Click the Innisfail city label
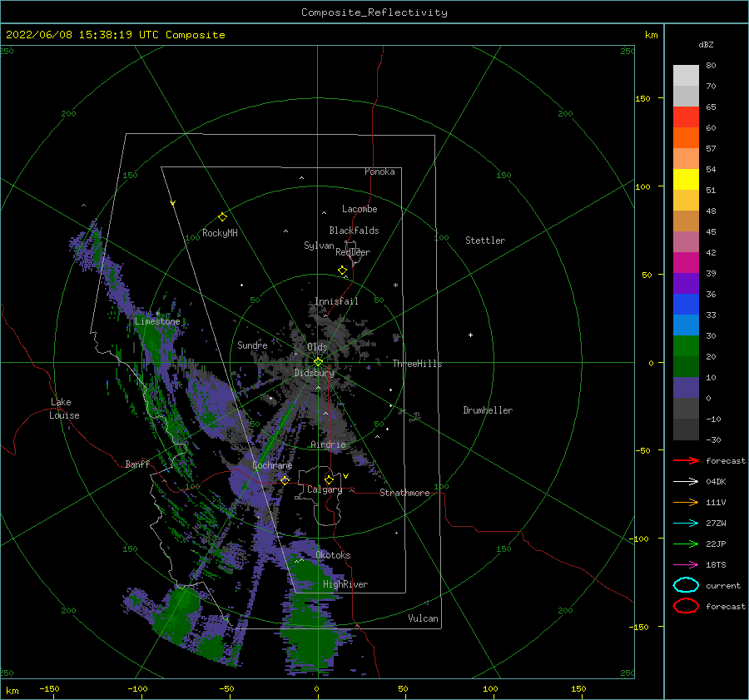Viewport: 749px width, 700px height. click(x=336, y=301)
